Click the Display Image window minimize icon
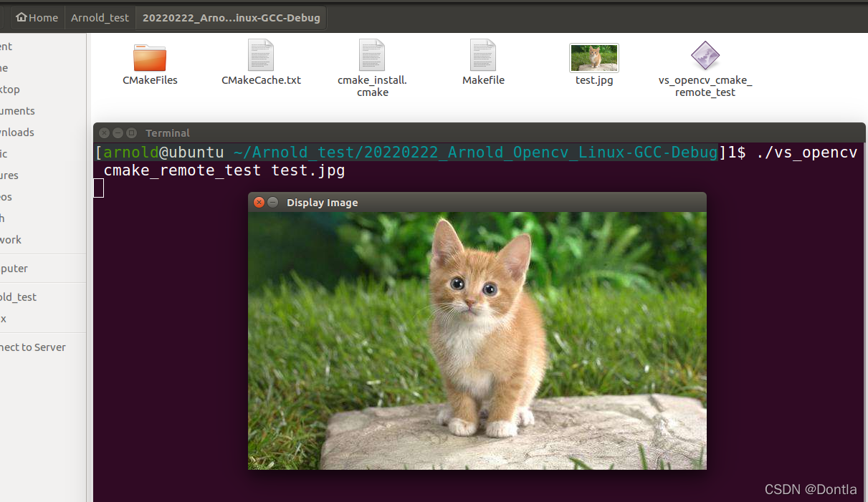This screenshot has width=868, height=502. pos(272,202)
